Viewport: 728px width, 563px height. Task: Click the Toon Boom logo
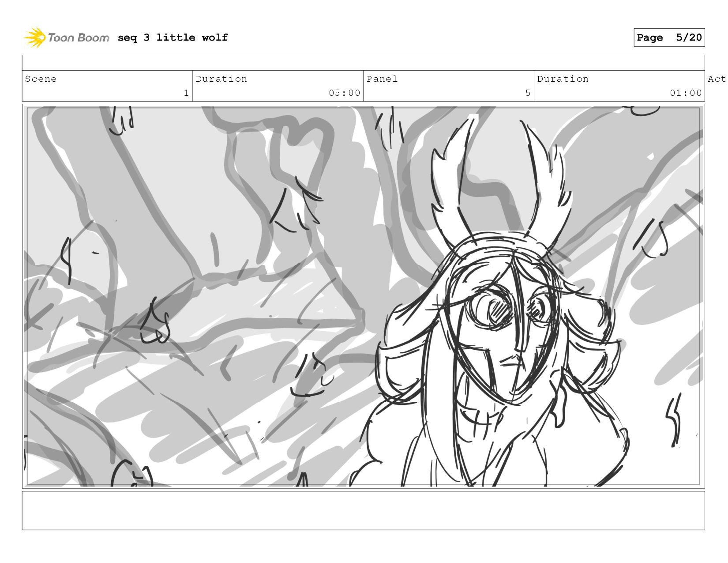pos(66,38)
